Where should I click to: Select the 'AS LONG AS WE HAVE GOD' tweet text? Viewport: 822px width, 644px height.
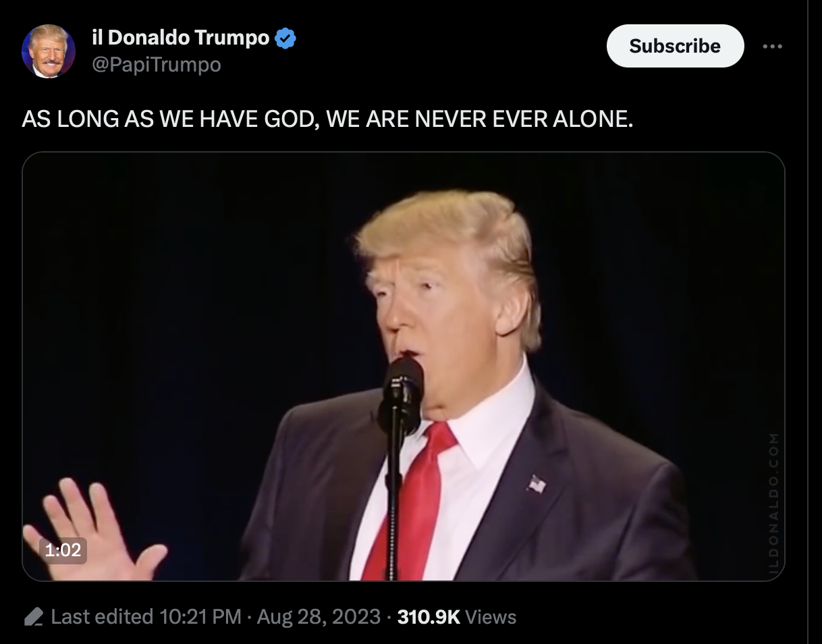point(328,119)
